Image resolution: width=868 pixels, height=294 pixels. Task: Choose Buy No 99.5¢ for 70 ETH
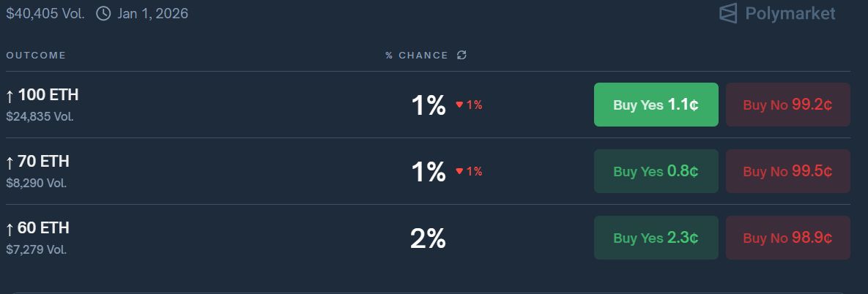tap(787, 171)
